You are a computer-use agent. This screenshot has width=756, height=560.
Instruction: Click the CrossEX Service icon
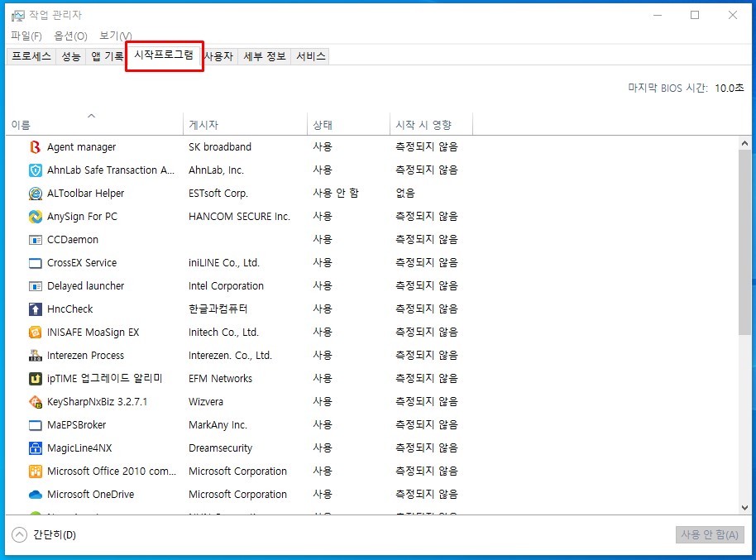point(36,263)
